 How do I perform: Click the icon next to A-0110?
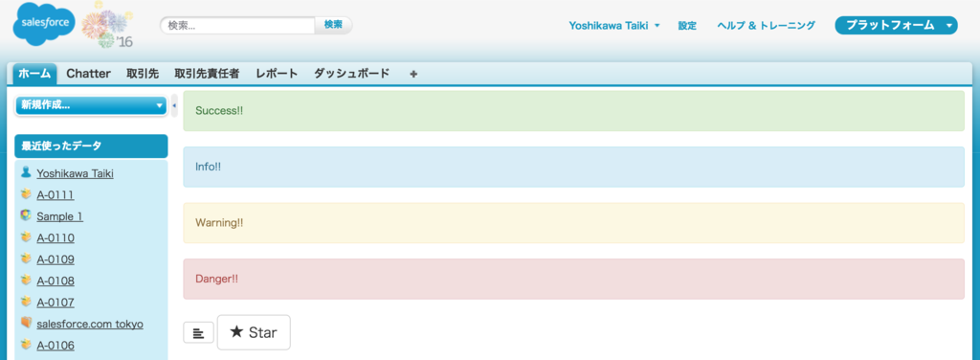click(26, 236)
